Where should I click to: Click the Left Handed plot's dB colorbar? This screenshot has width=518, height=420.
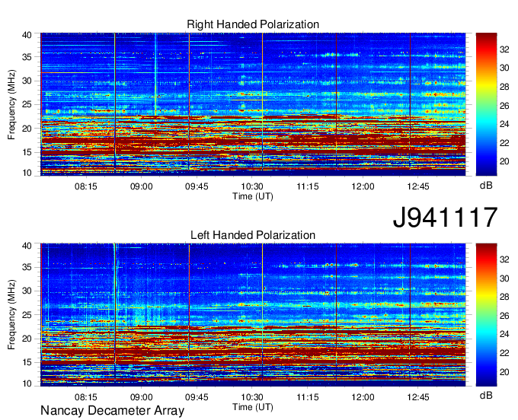tap(486, 315)
